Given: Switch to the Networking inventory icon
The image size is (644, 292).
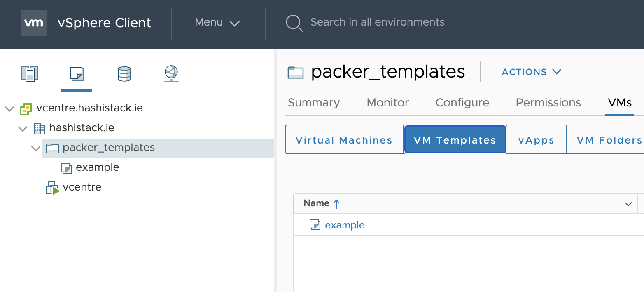Looking at the screenshot, I should (171, 74).
